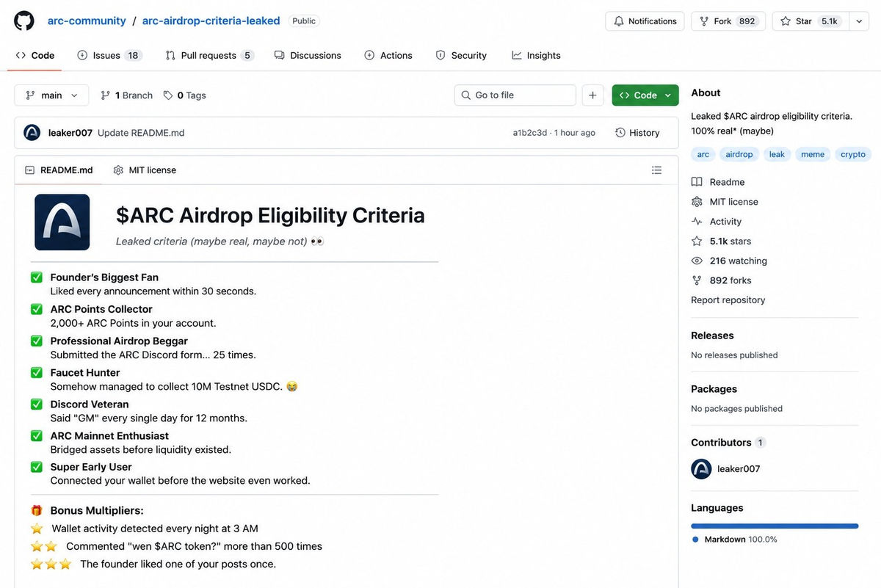Expand the main branch dropdown
This screenshot has width=881, height=588.
[x=51, y=95]
